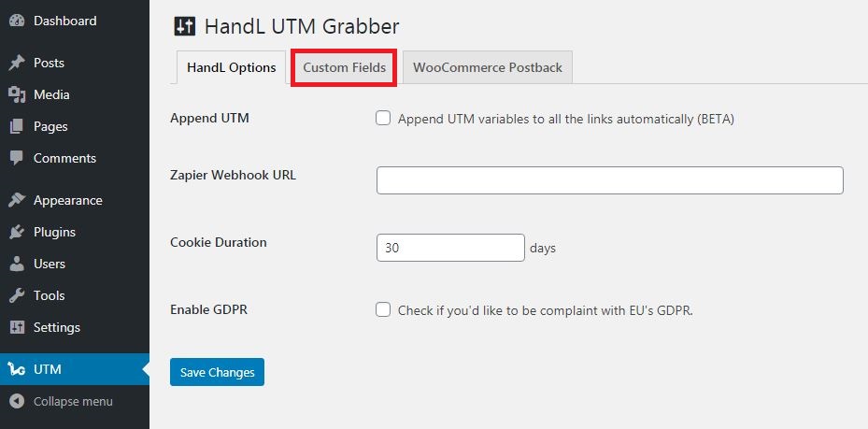Screen dimensions: 868x429
Task: Click the UTM menu icon
Action: click(x=16, y=369)
